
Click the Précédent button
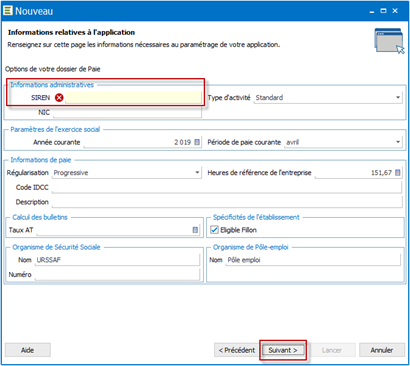tap(237, 350)
